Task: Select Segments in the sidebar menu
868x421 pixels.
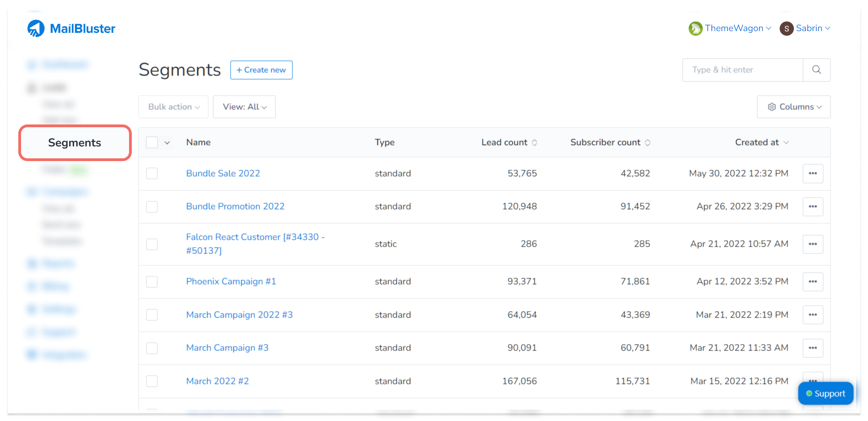Action: click(x=75, y=143)
